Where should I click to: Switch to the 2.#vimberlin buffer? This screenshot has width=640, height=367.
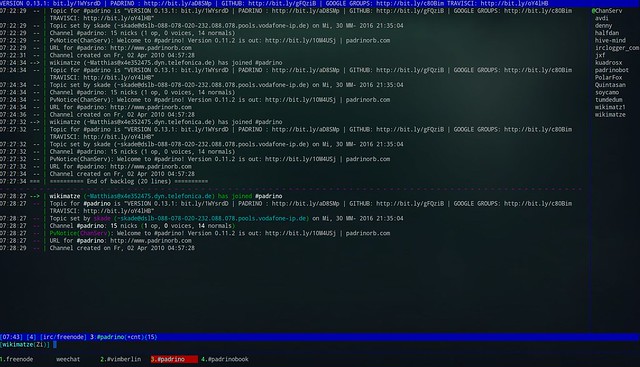point(120,359)
